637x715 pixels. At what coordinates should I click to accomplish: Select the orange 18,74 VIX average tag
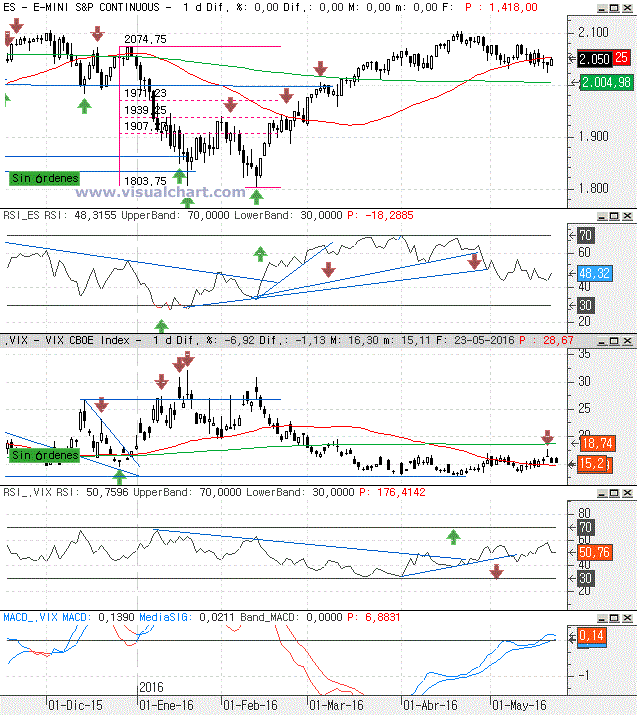tap(597, 443)
